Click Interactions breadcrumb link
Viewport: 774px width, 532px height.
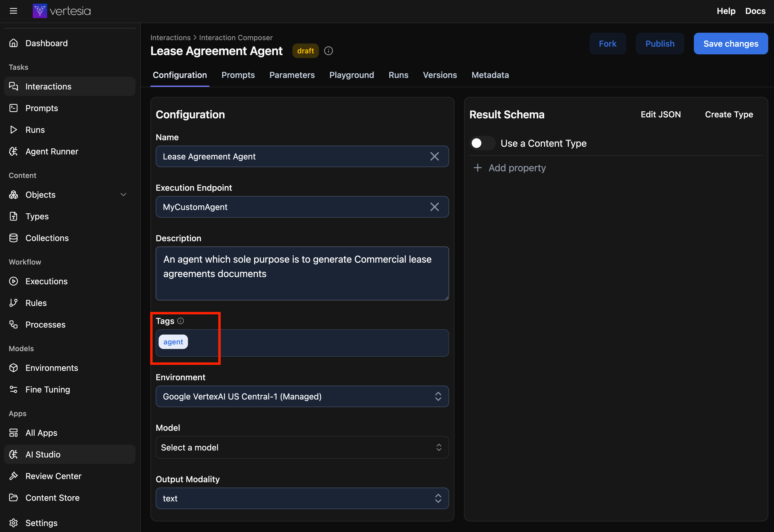170,38
